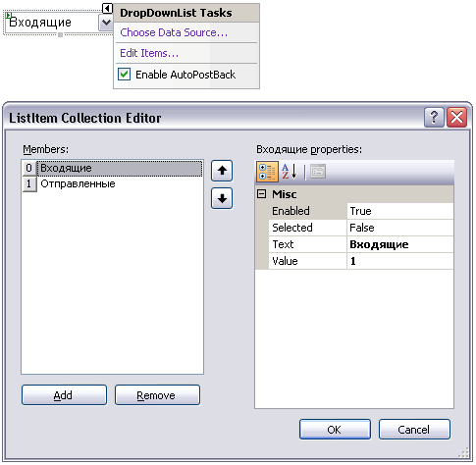
Task: Edit the Text property value
Action: click(x=400, y=244)
